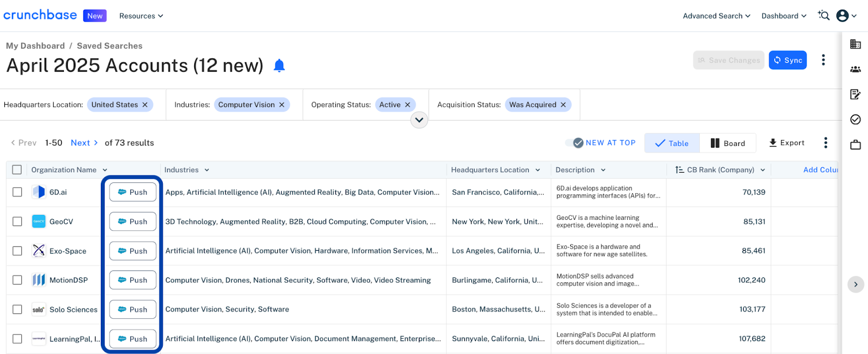This screenshot has width=868, height=354.
Task: Open the Advanced Search dropdown
Action: (x=716, y=16)
